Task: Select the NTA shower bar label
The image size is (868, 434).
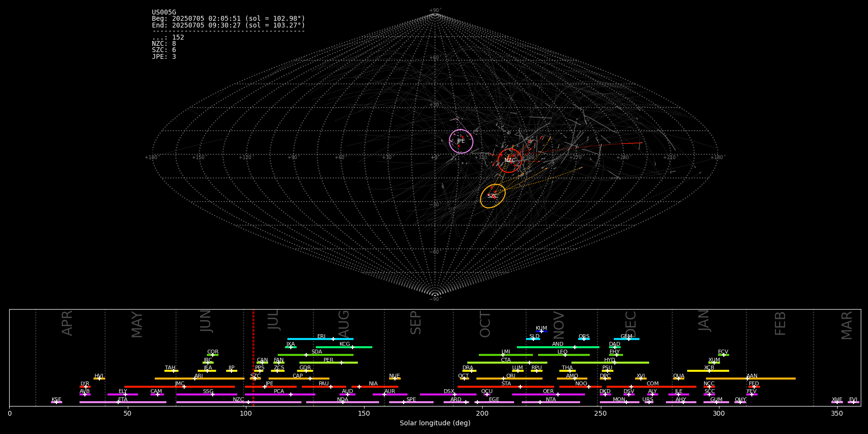Action: click(x=551, y=400)
